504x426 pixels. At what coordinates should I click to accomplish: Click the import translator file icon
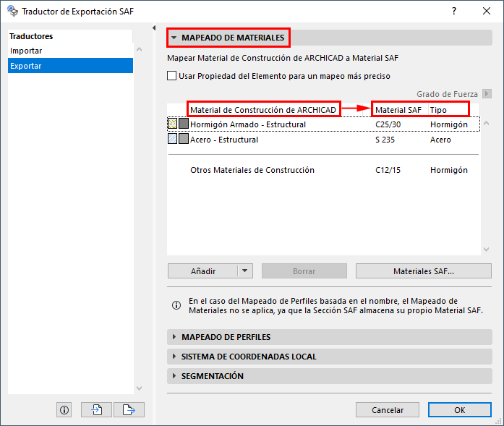tap(96, 410)
